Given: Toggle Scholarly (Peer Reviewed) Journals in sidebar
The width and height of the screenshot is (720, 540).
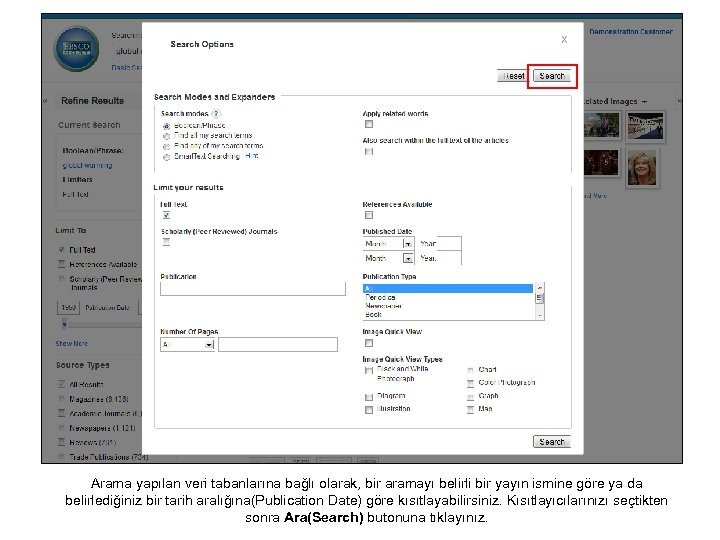Looking at the screenshot, I should pyautogui.click(x=62, y=279).
